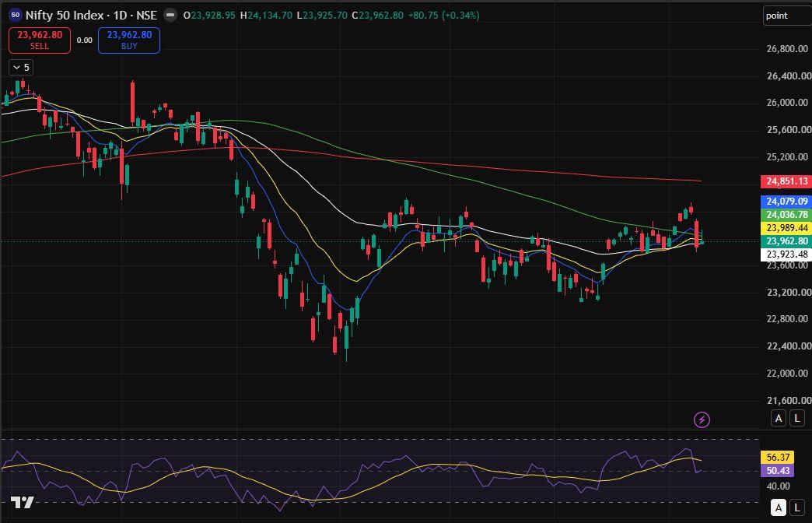Click the TradingView logo at bottom left
Screen dimensions: 812x523
point(23,502)
